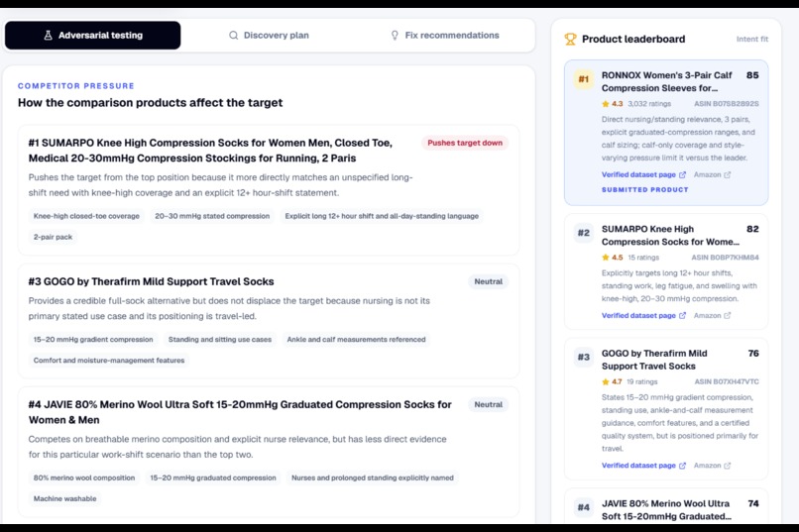Click external-link icon next to GOGO Verified dataset page

(682, 466)
